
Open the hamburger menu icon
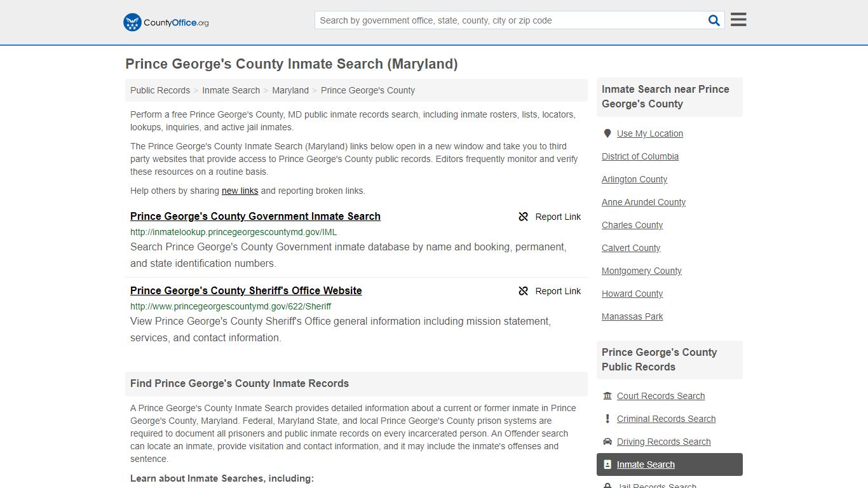(x=738, y=20)
